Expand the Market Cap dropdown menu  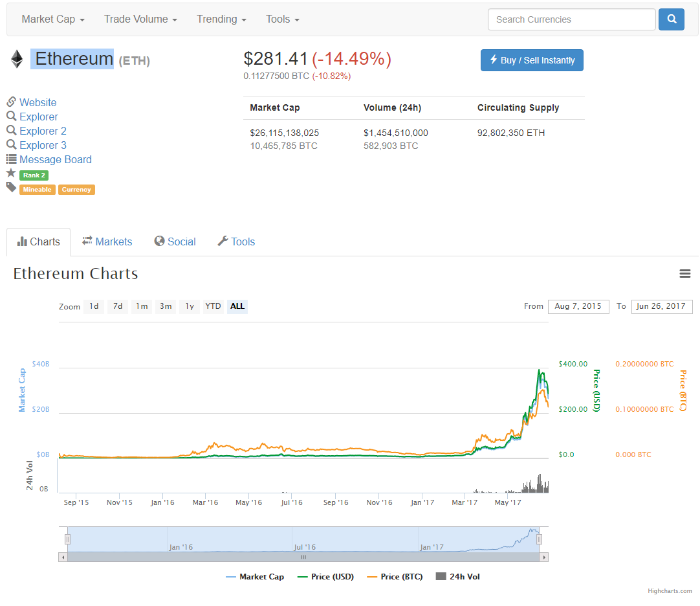point(53,19)
